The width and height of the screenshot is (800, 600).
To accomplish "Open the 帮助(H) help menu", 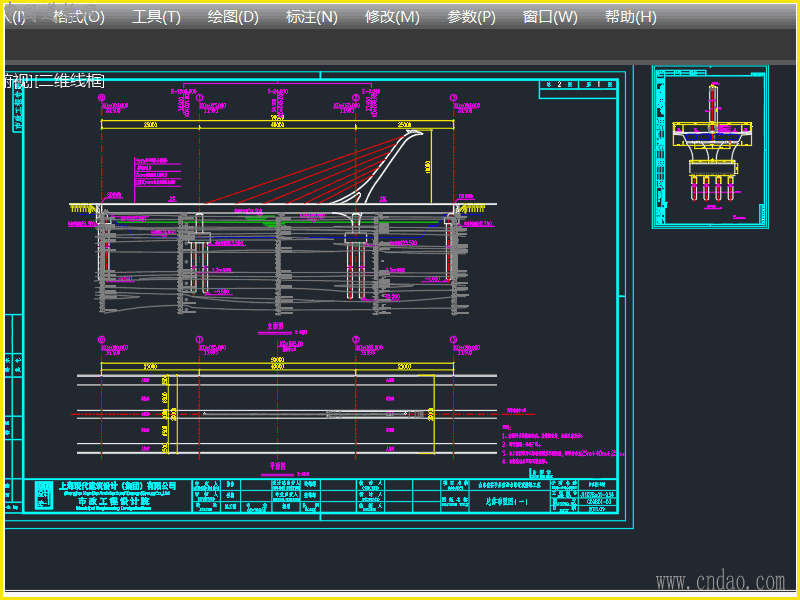I will (x=631, y=17).
